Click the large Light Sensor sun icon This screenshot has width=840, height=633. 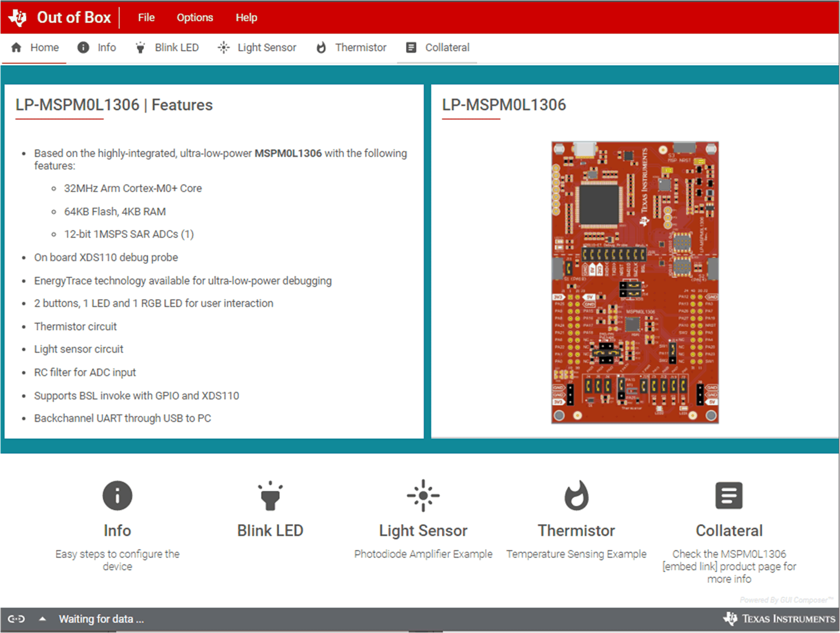[x=423, y=495]
